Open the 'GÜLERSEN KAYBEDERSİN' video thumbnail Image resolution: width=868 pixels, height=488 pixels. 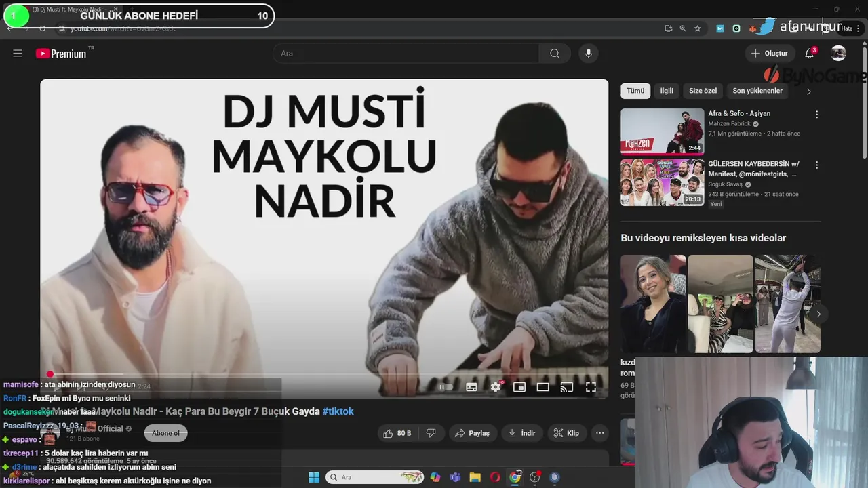(663, 182)
